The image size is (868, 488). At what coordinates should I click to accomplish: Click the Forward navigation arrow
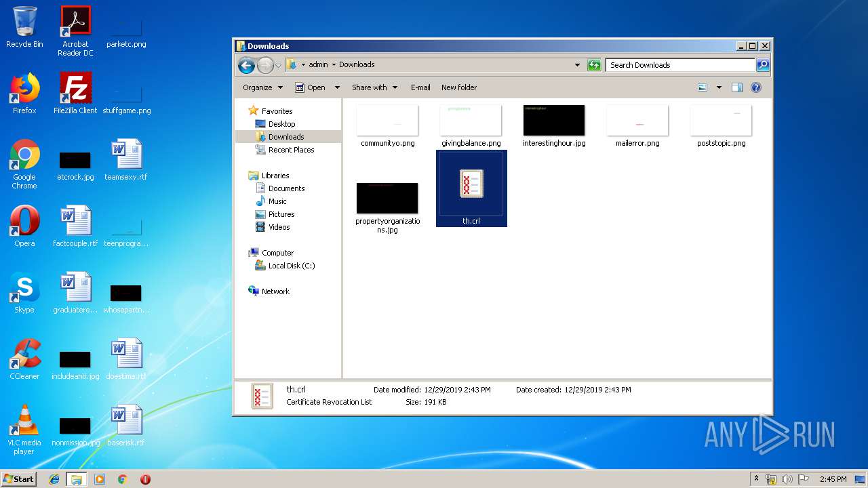(265, 65)
